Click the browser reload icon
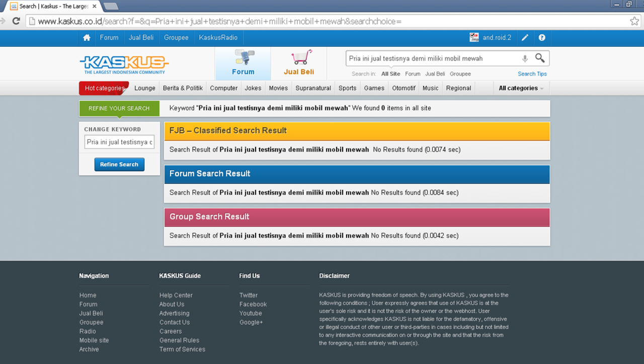644x364 pixels. [x=16, y=21]
